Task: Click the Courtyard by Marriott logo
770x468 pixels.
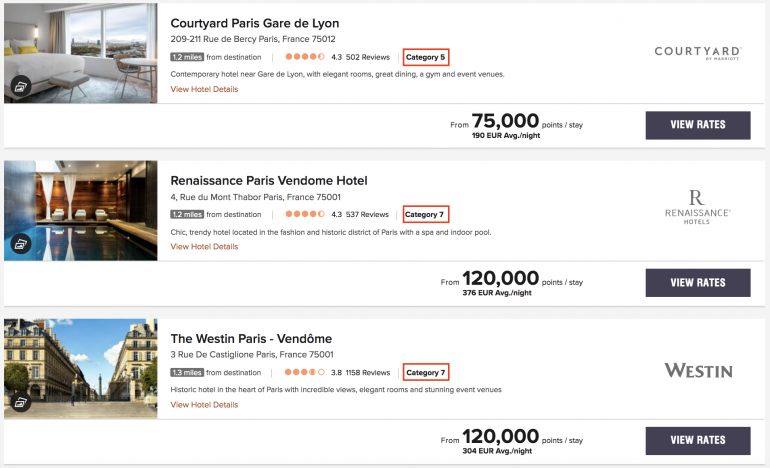Action: pyautogui.click(x=698, y=53)
